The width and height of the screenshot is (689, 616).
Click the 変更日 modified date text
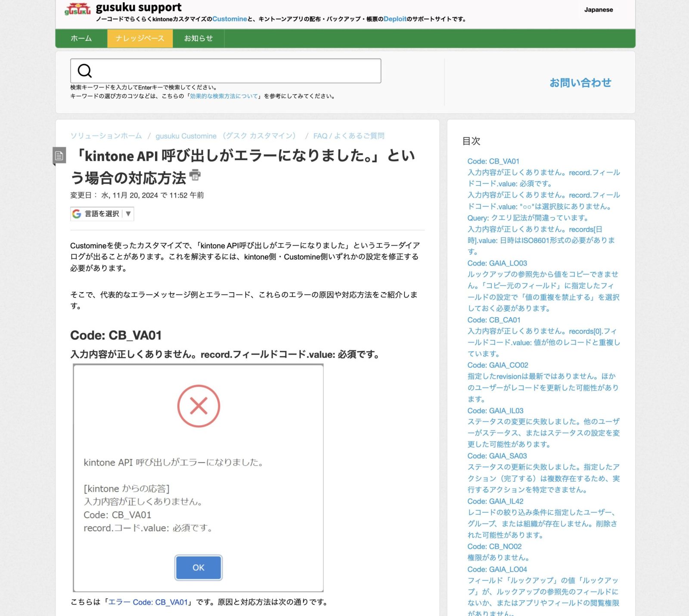pos(137,195)
